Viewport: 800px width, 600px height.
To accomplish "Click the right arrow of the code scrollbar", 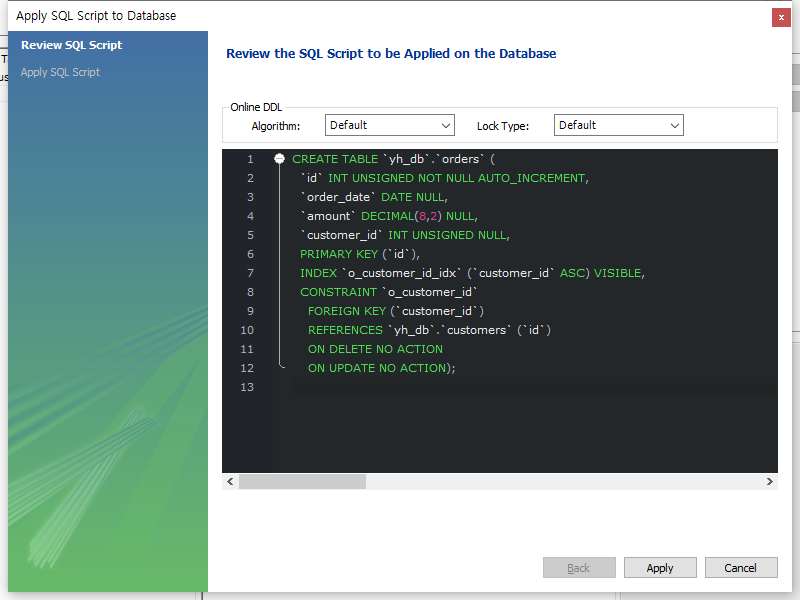I will 769,481.
